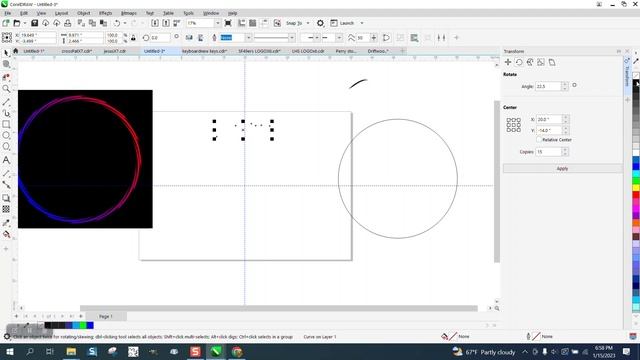Viewport: 640px width, 360px height.
Task: Select the Text tool
Action: (x=6, y=160)
